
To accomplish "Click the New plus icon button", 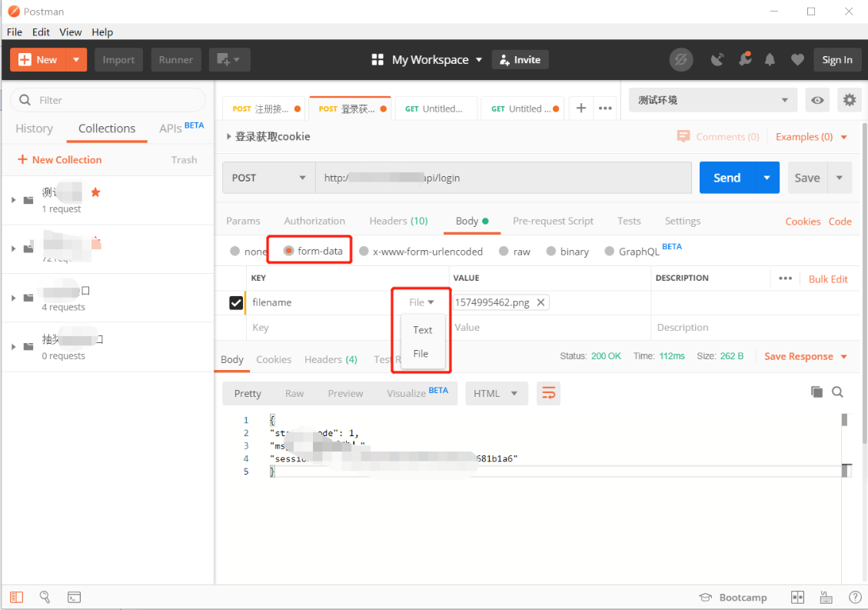I will click(38, 60).
